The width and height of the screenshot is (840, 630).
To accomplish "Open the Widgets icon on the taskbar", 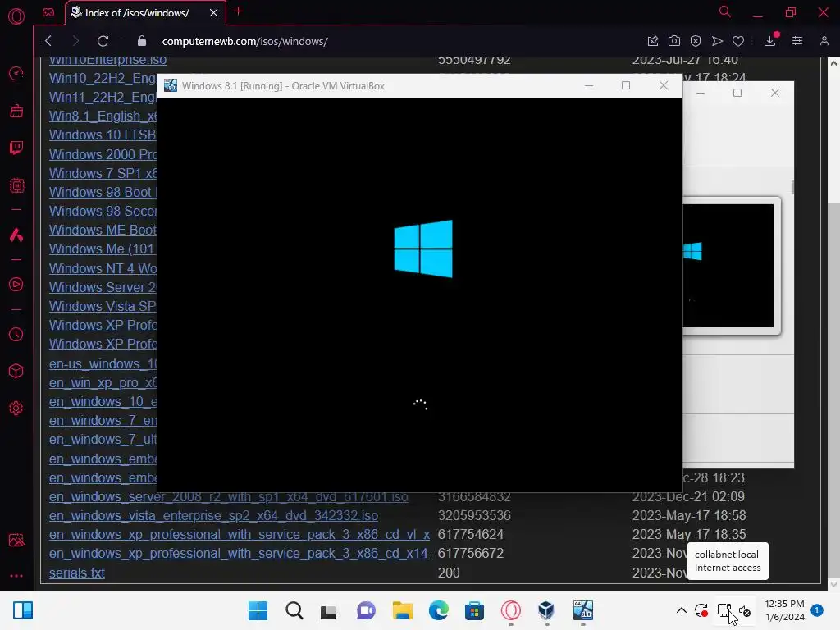I will (x=23, y=610).
